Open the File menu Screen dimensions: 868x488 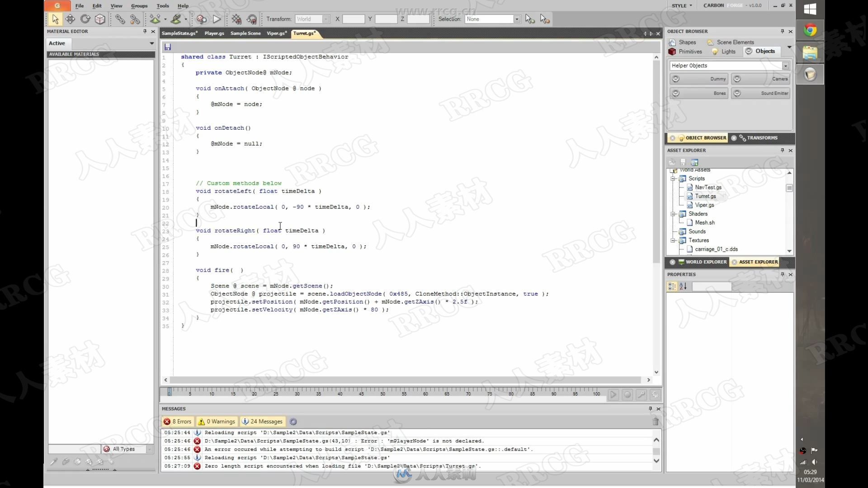[x=80, y=6]
